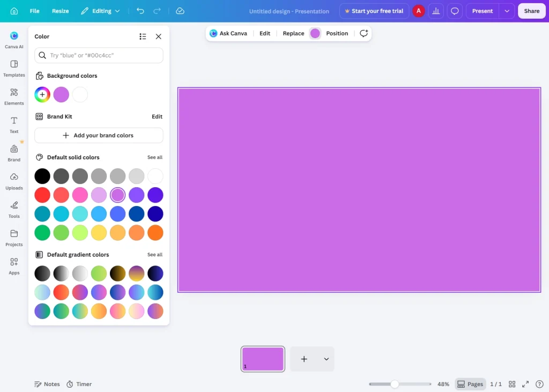Viewport: 549px width, 392px height.
Task: Pick the black solid color
Action: coord(42,176)
